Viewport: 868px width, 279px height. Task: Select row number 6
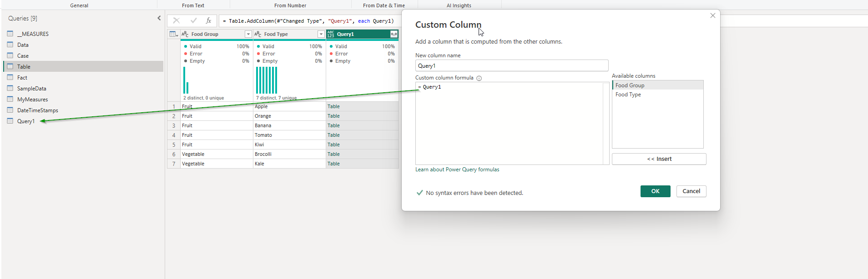click(174, 154)
